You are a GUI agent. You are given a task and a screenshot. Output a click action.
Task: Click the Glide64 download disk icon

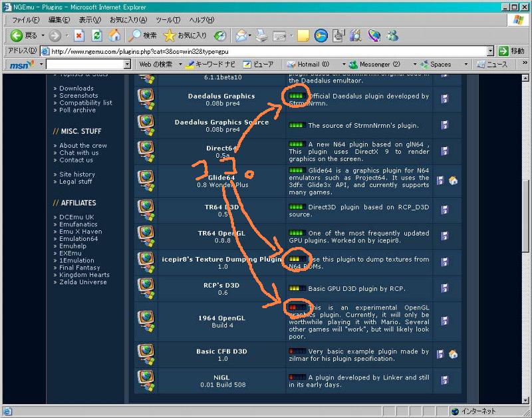point(440,180)
